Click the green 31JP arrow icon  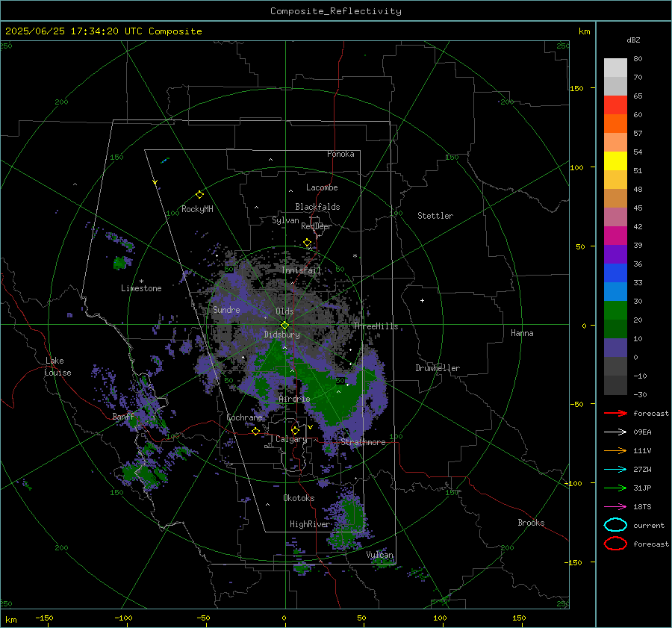tap(615, 488)
